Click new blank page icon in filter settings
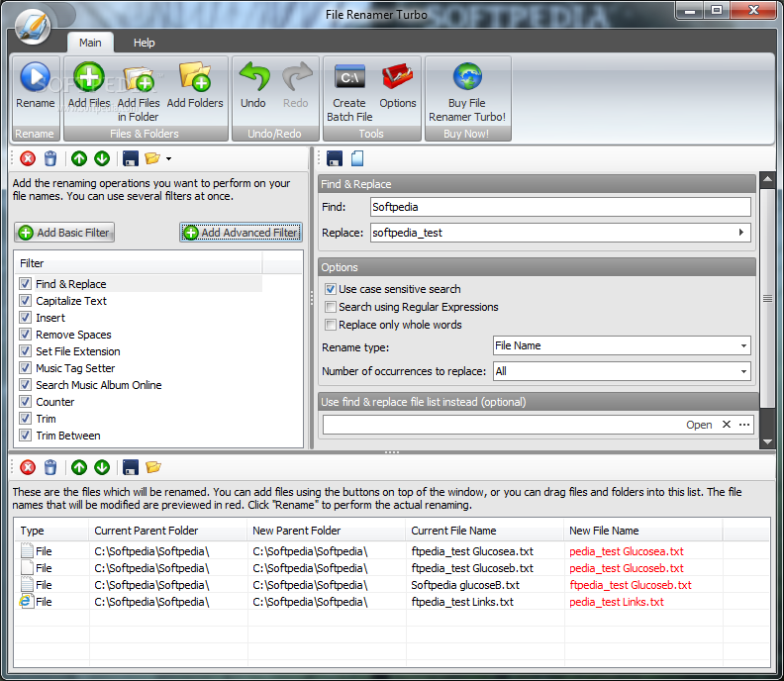This screenshot has height=681, width=784. click(x=357, y=158)
